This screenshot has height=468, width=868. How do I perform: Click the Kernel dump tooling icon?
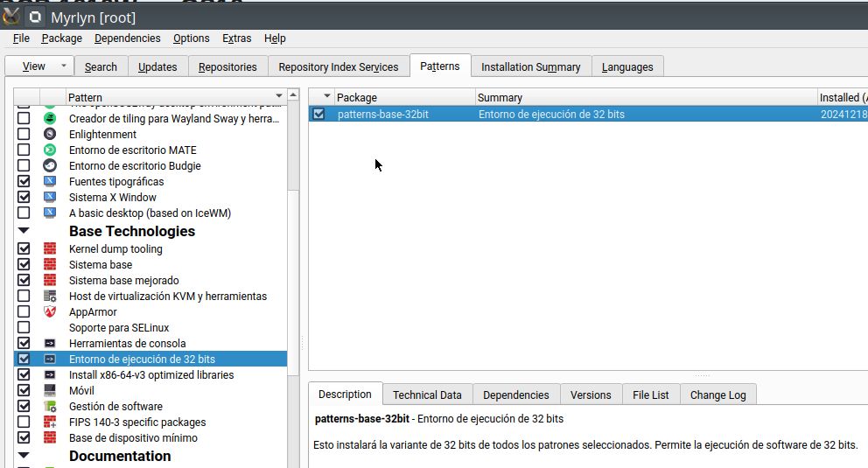(50, 249)
